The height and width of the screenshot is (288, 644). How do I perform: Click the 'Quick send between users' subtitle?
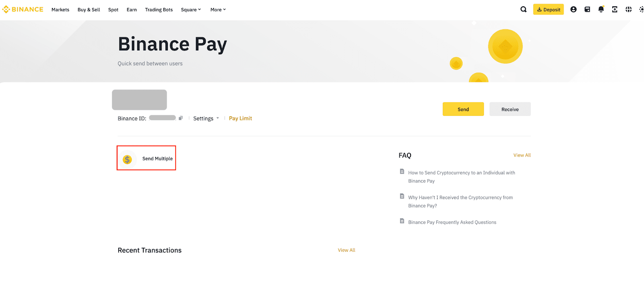(x=150, y=64)
